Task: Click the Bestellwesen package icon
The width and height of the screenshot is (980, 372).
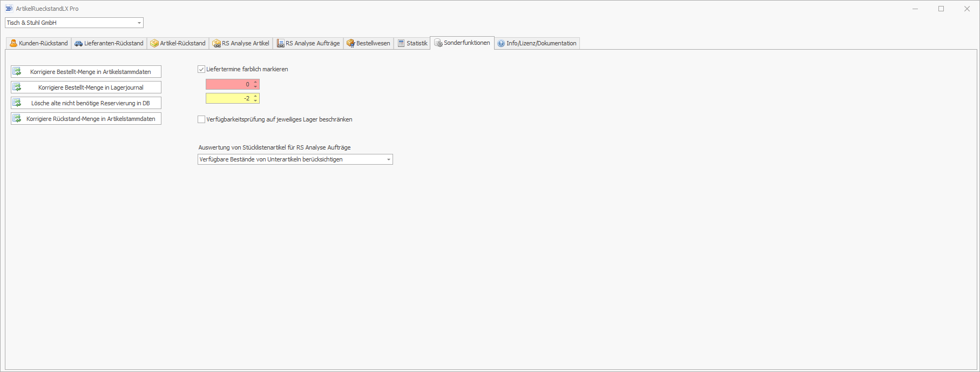Action: click(x=350, y=43)
